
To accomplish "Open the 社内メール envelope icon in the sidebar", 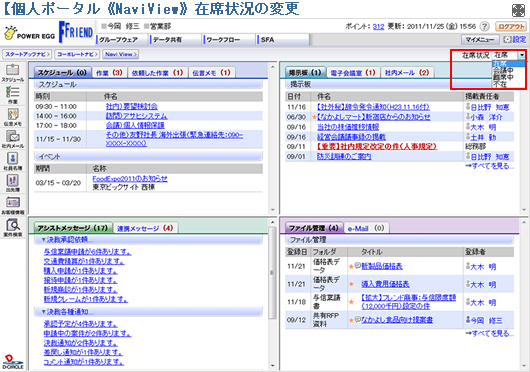I will tap(13, 139).
